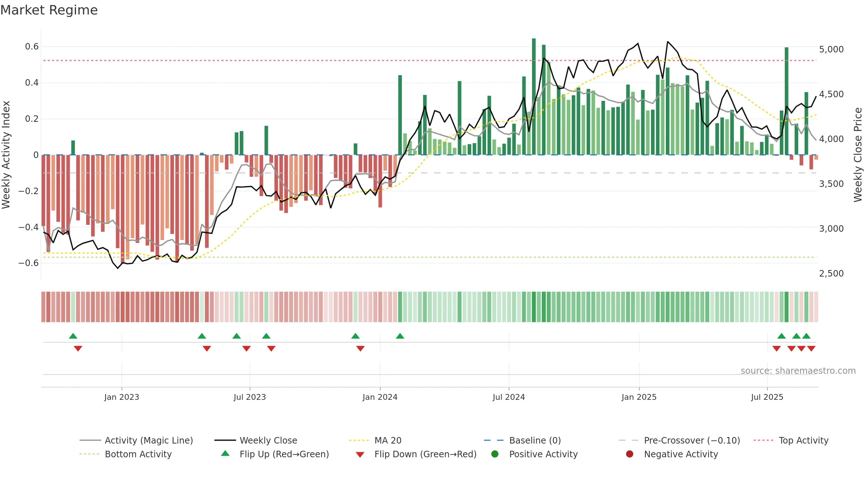This screenshot has width=868, height=488.
Task: Click the red Flip Down triangle in the legend
Action: tap(360, 455)
